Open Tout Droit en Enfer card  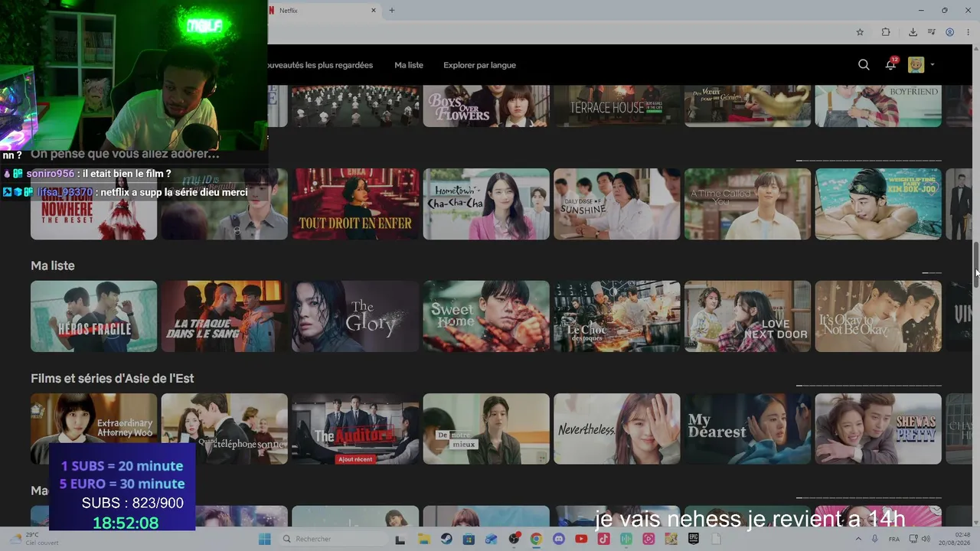click(x=355, y=204)
